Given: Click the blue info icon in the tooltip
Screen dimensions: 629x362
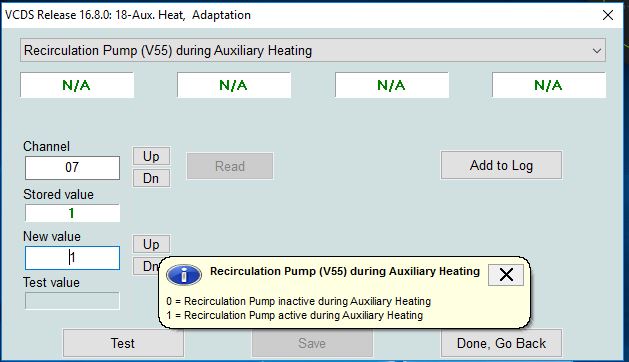Looking at the screenshot, I should point(184,275).
